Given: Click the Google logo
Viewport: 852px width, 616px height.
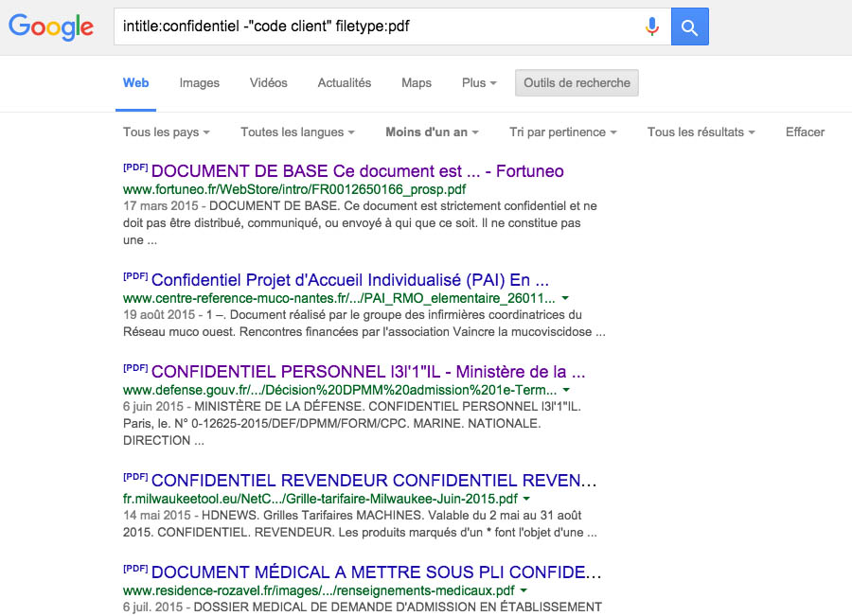Looking at the screenshot, I should [x=51, y=26].
